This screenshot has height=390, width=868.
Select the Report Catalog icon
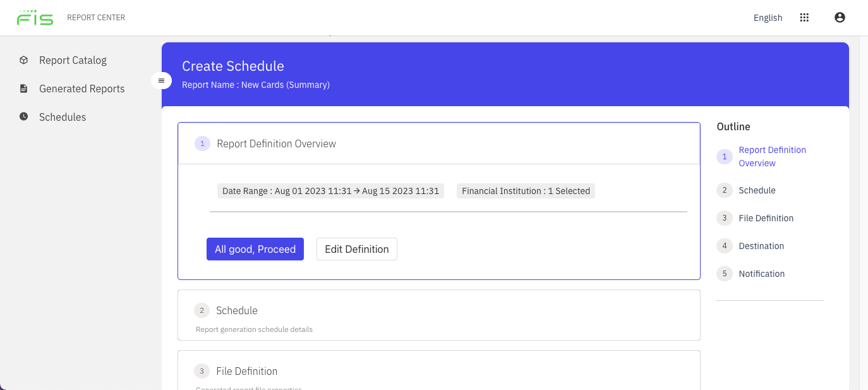click(23, 60)
